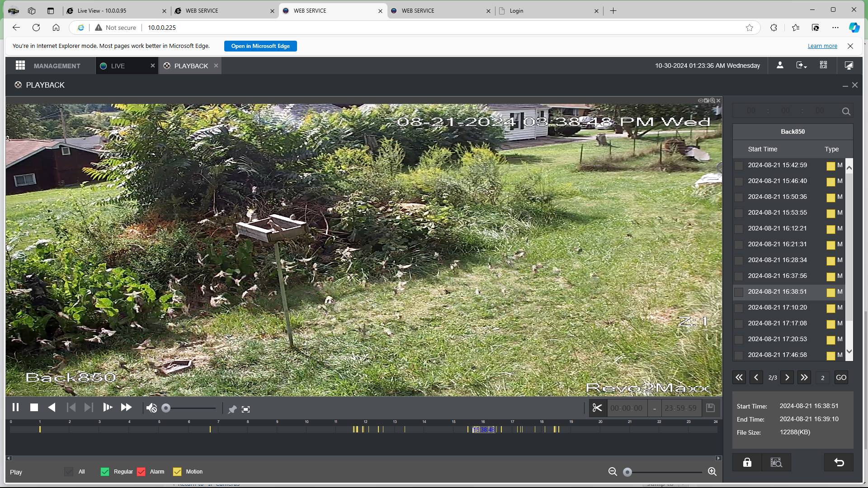Go to first page of recordings
This screenshot has height=488, width=868.
(x=739, y=377)
